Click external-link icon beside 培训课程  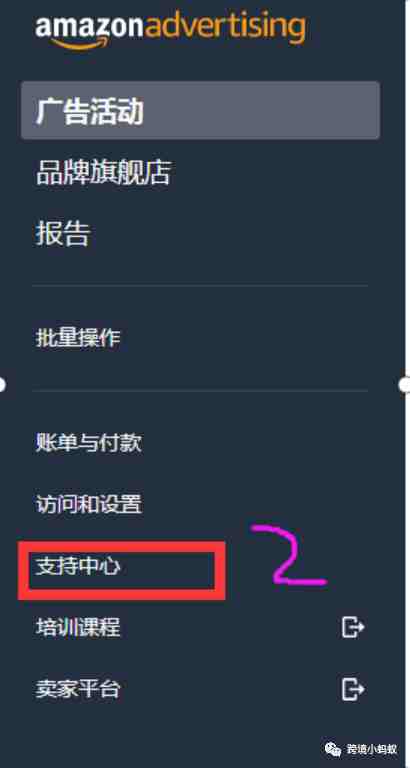(353, 627)
